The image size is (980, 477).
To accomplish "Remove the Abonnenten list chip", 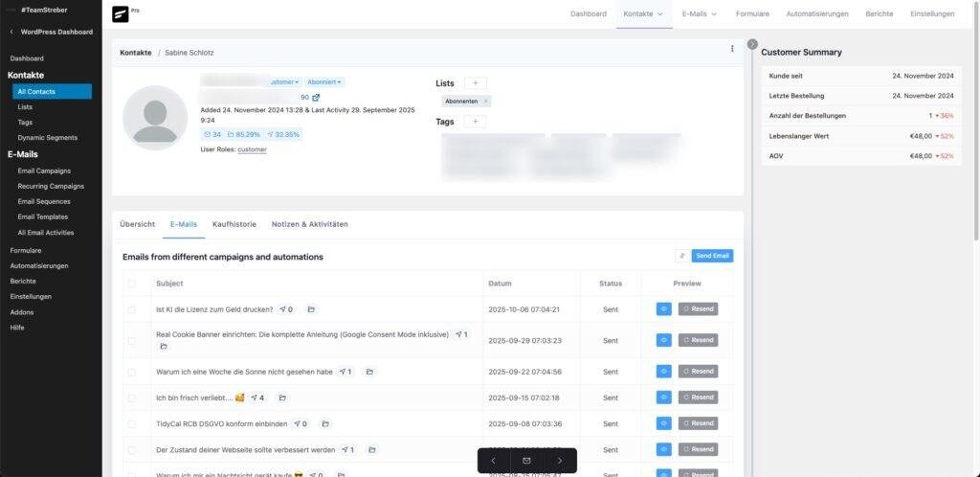I will click(485, 101).
